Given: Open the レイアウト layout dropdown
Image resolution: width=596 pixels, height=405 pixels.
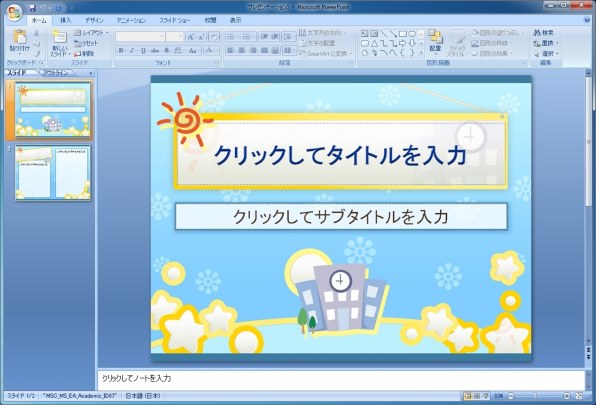Looking at the screenshot, I should click(x=91, y=33).
